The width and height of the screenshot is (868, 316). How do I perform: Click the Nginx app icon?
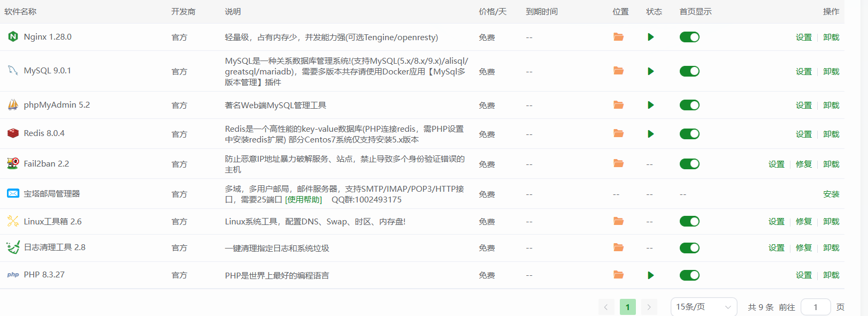click(13, 37)
